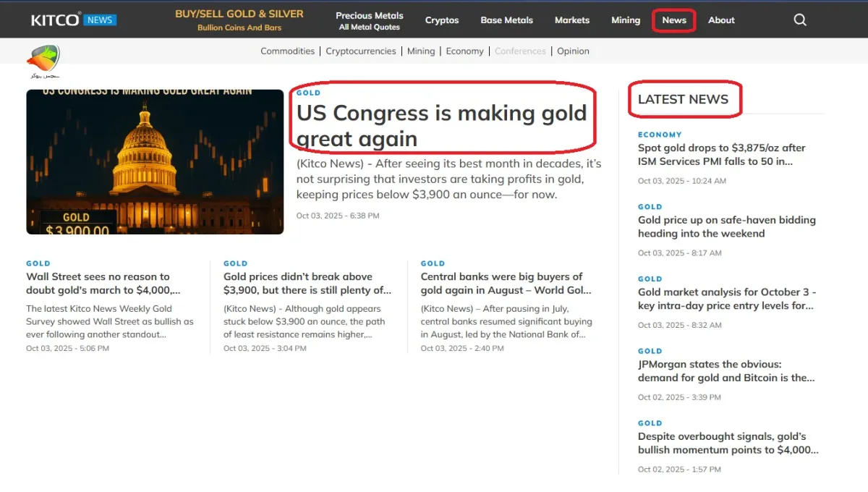The height and width of the screenshot is (492, 868).
Task: Click the Oct 03, 2025 - 2:40 PM timestamp
Action: [x=462, y=349]
